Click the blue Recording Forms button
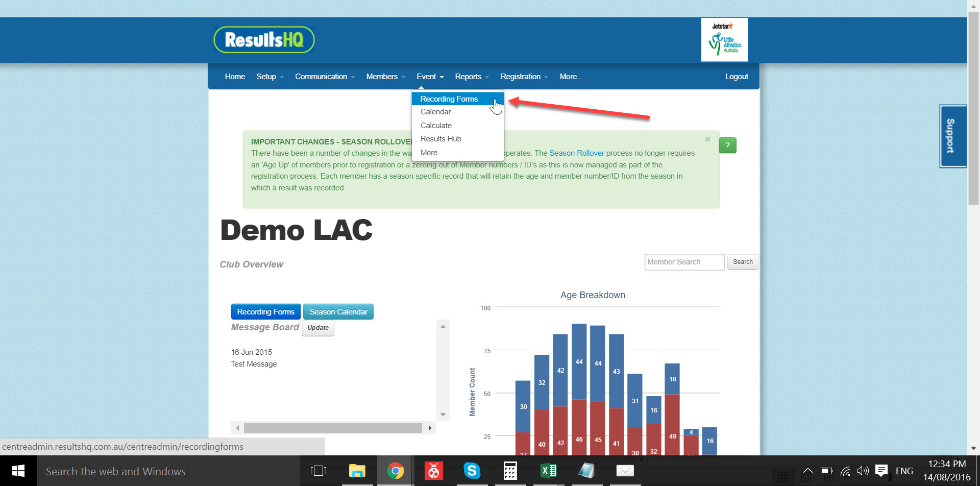The height and width of the screenshot is (486, 980). coord(265,312)
